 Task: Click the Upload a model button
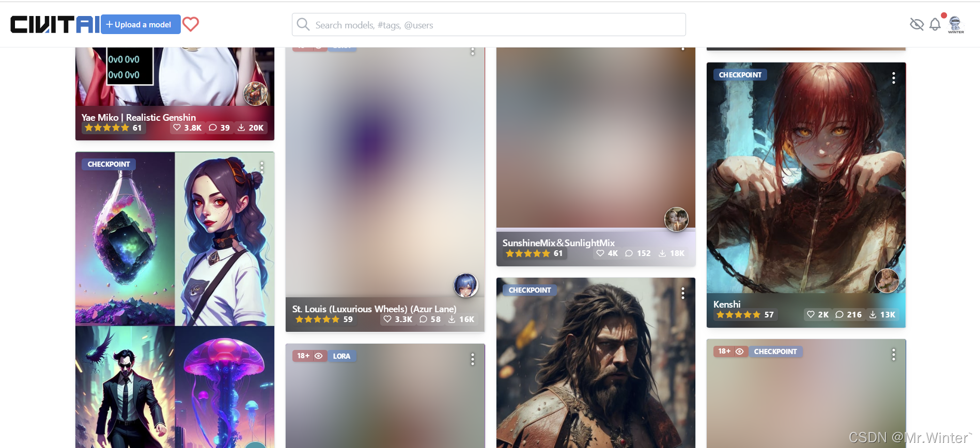pyautogui.click(x=141, y=24)
